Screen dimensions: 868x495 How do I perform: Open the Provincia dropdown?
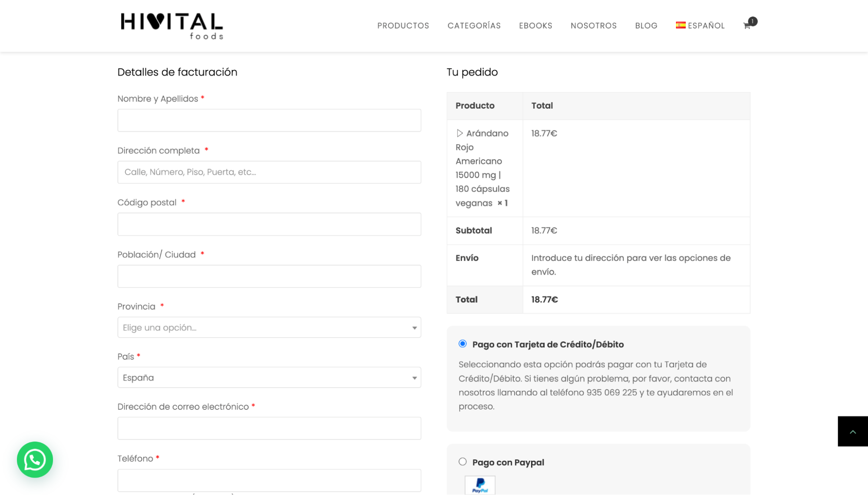(x=269, y=328)
